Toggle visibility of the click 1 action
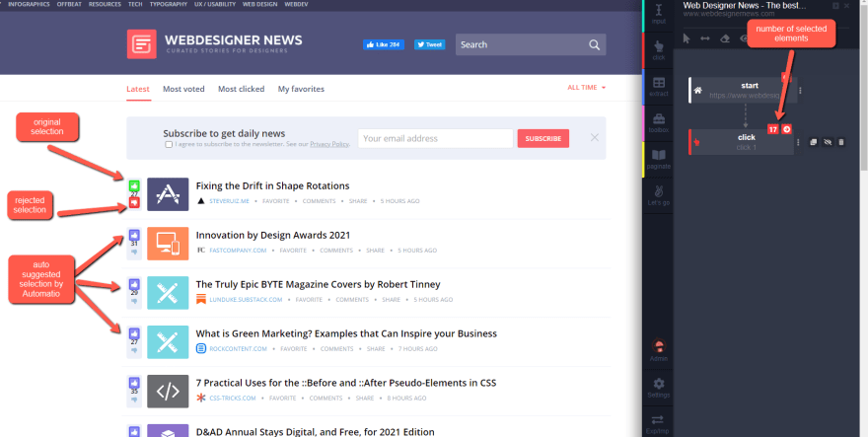Viewport: 868px width, 437px height. pos(828,142)
